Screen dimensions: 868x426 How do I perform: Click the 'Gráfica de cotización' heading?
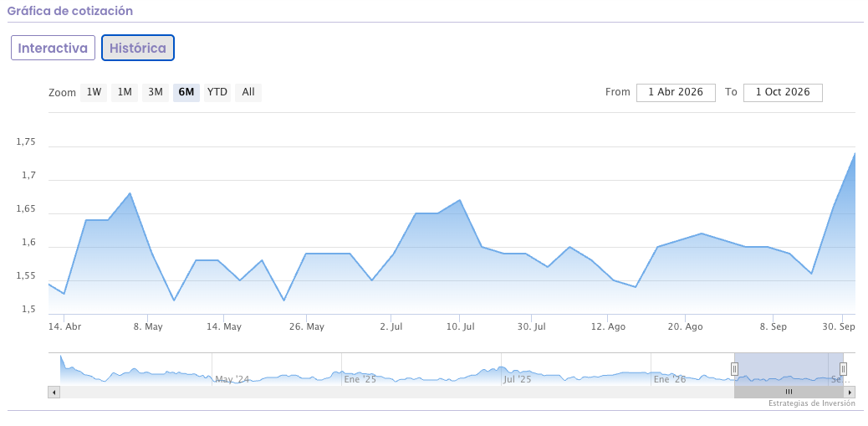[69, 11]
